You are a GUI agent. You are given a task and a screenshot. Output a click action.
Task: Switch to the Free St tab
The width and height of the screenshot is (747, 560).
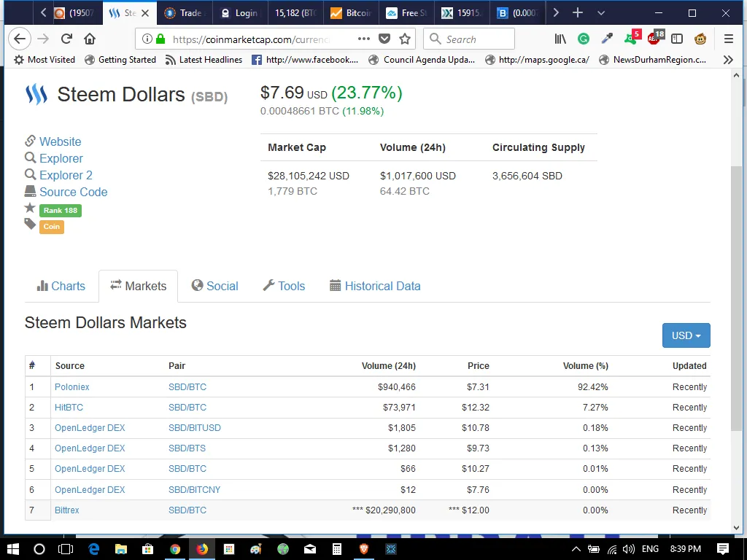407,13
